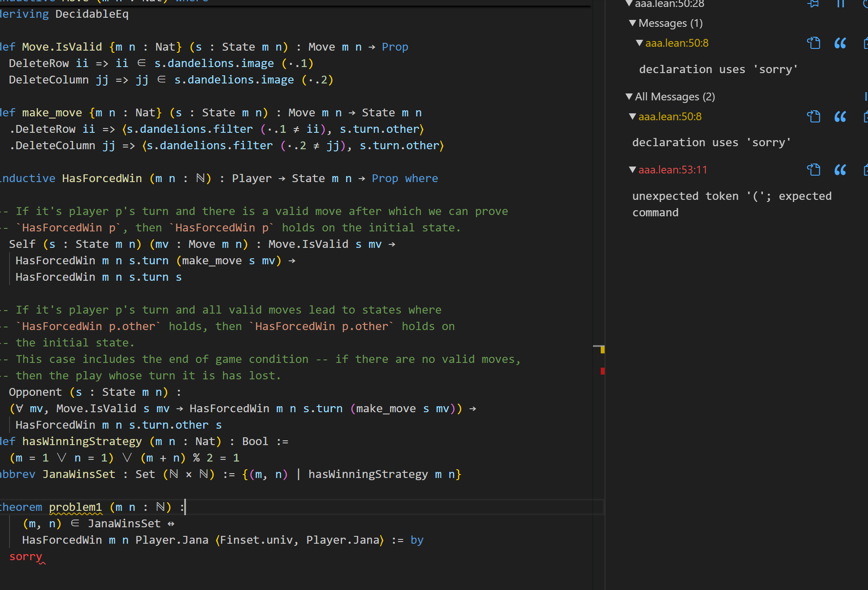
Task: Click the yellow warning marker in overview ruler
Action: coord(602,350)
